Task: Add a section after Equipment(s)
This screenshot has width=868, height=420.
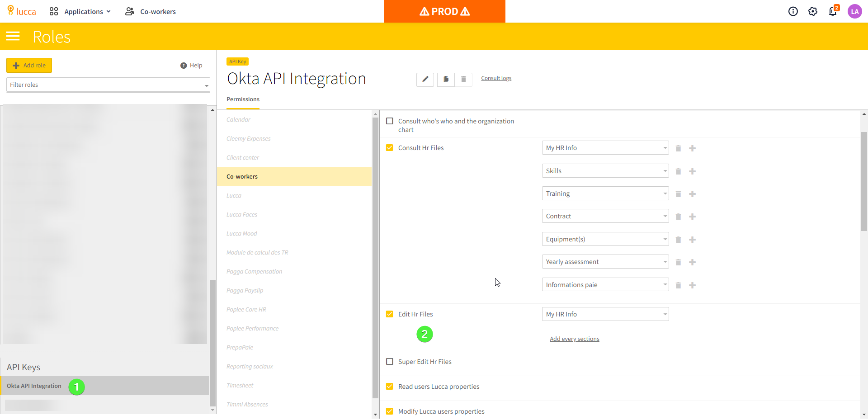Action: (x=692, y=240)
